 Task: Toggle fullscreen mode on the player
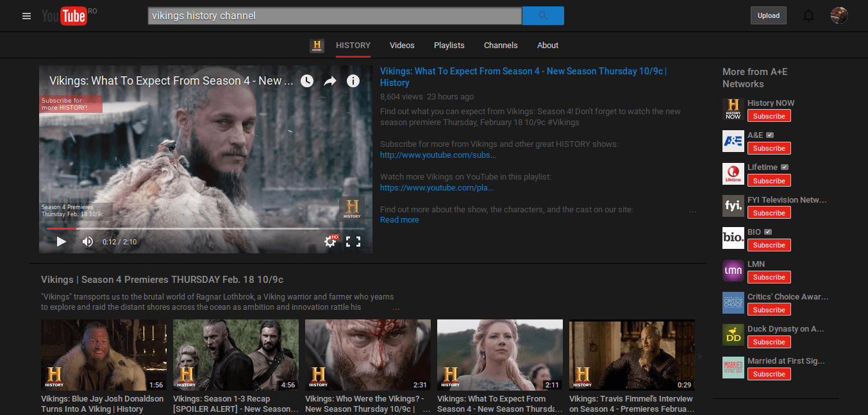(353, 242)
